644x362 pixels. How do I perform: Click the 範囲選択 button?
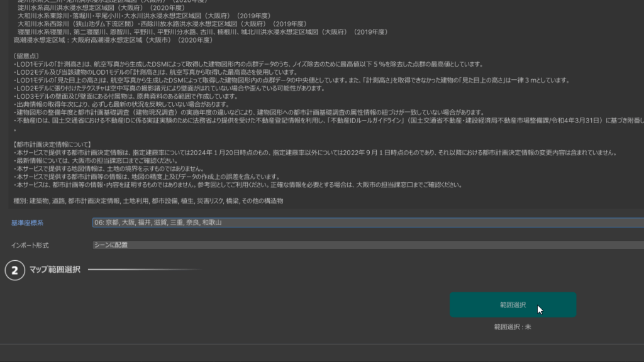click(x=513, y=305)
